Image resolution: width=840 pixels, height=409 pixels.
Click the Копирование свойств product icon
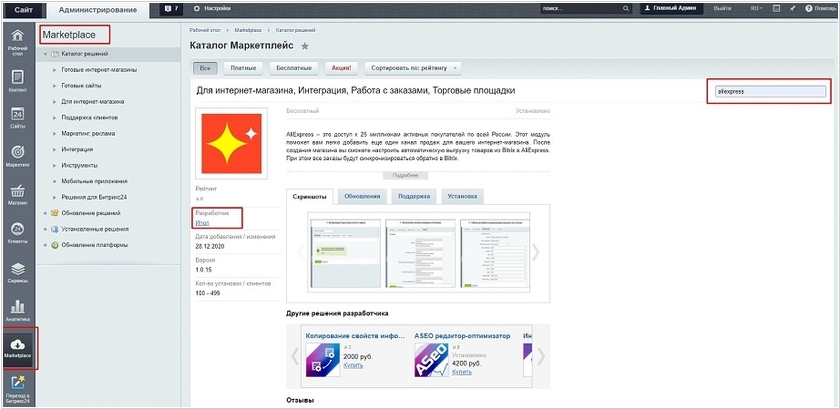322,360
